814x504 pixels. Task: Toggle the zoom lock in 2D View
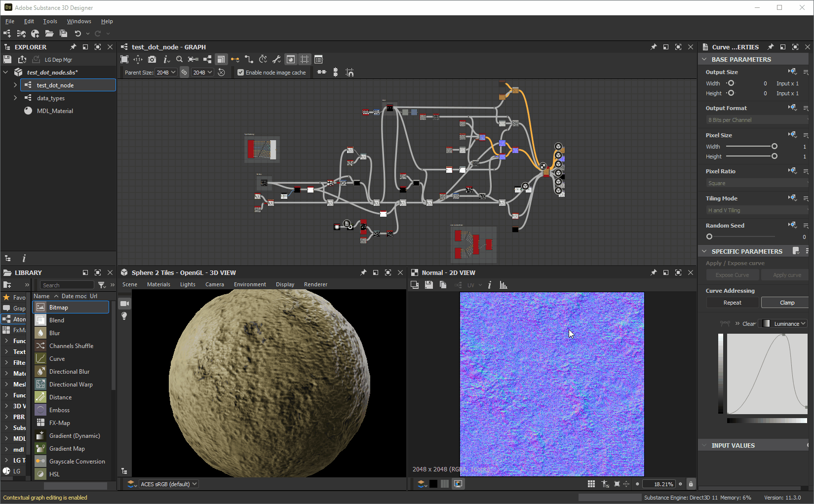(x=691, y=484)
